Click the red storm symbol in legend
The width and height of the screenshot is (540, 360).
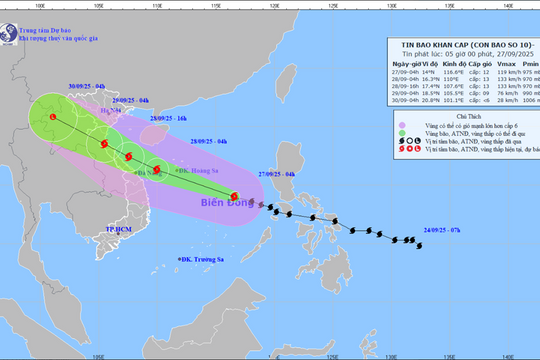(402, 149)
